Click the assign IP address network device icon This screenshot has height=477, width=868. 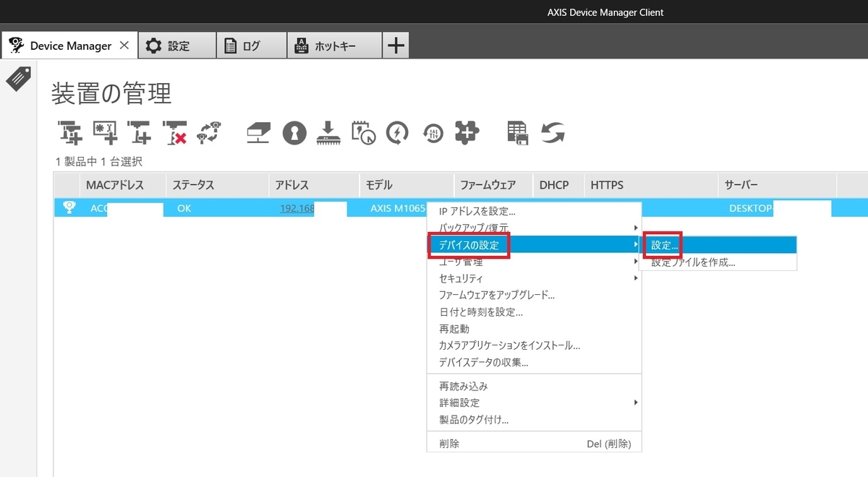tap(258, 132)
